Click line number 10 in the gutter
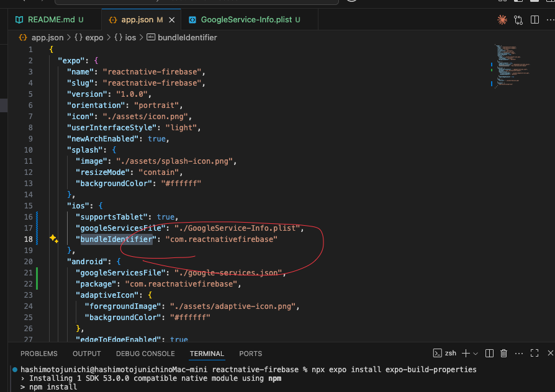The width and height of the screenshot is (555, 392). (x=29, y=149)
